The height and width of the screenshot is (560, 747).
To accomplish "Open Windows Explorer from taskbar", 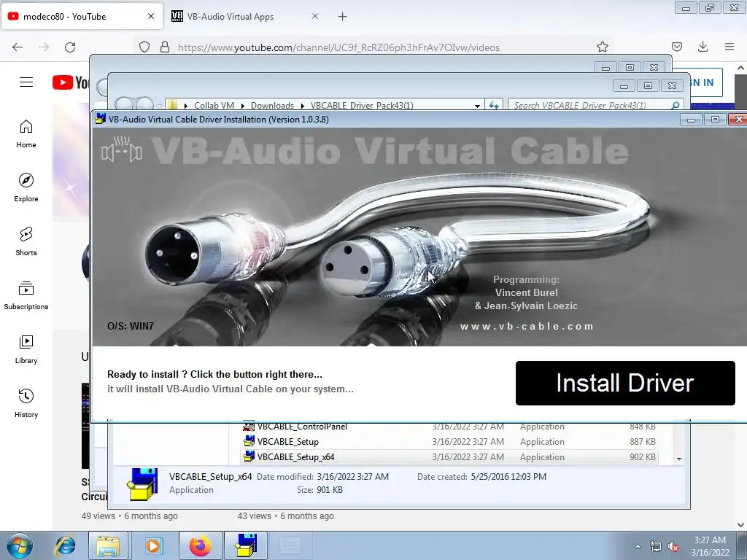I will click(108, 545).
